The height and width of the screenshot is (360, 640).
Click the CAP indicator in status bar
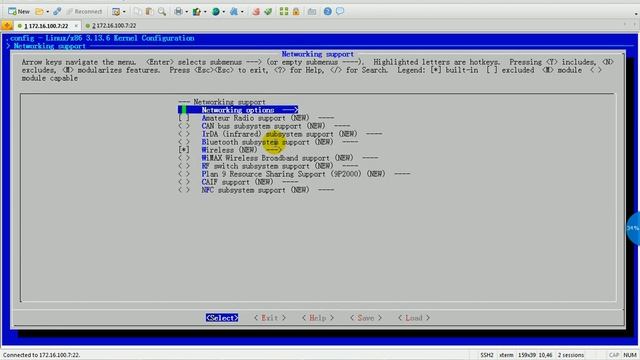tap(613, 355)
